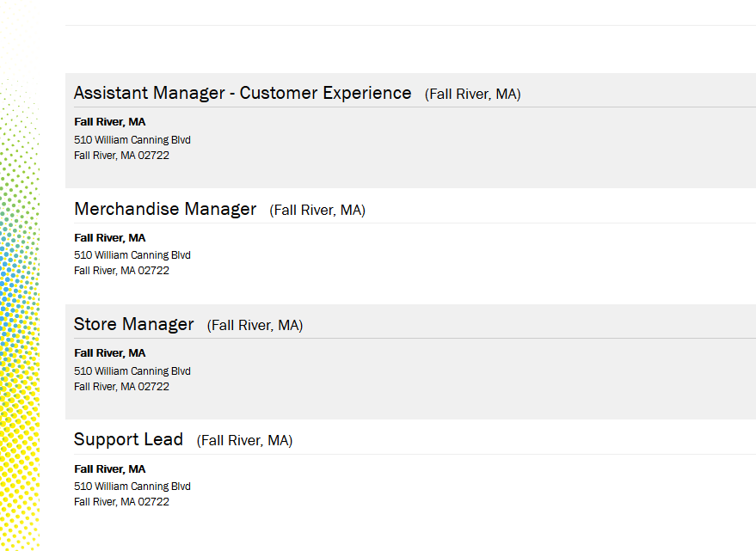This screenshot has width=756, height=551.
Task: Click the 02722 zip line under Store Manager
Action: pyautogui.click(x=121, y=386)
